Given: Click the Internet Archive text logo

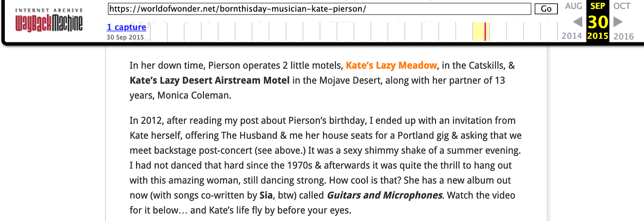Looking at the screenshot, I should pos(49,10).
